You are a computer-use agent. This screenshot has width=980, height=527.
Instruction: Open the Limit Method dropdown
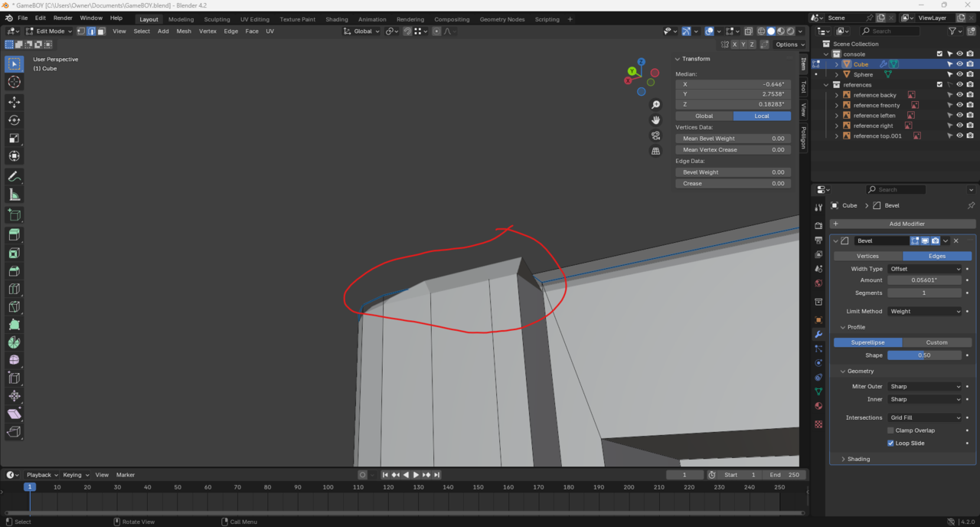click(924, 312)
